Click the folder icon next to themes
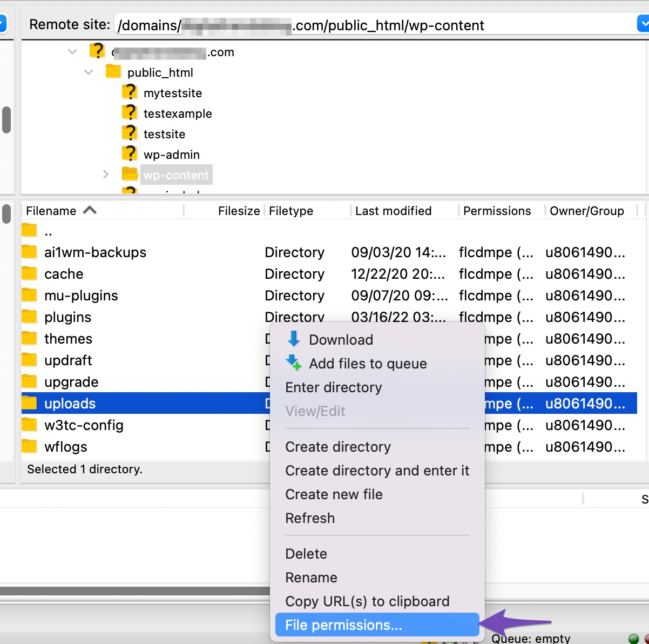Image resolution: width=649 pixels, height=644 pixels. tap(29, 338)
